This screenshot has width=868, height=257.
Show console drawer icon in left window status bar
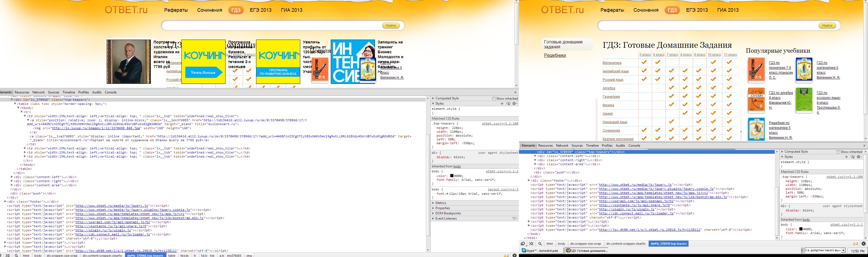click(7, 255)
